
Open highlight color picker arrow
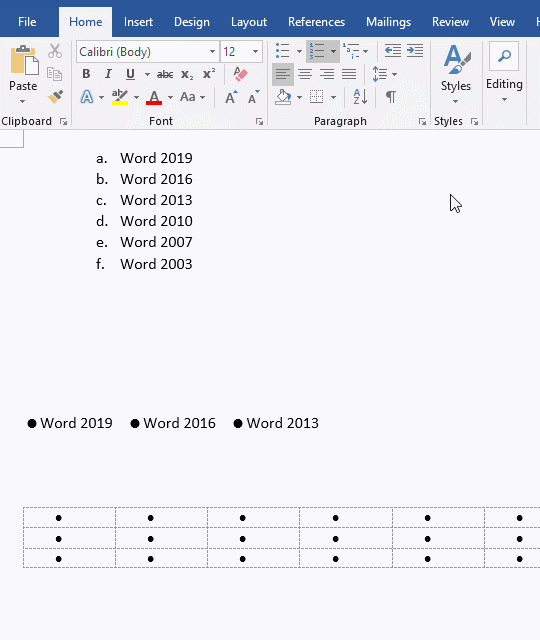pos(136,98)
